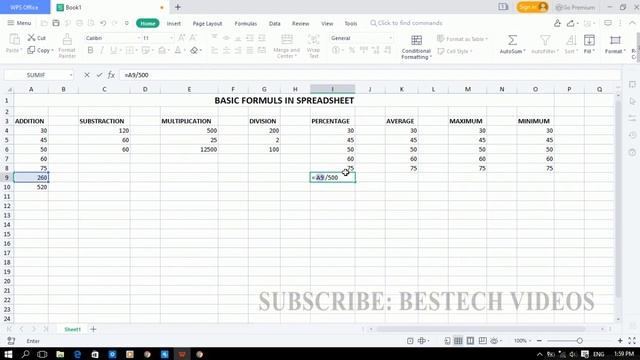Open the Data ribbon tab
640x360 pixels.
click(x=275, y=24)
